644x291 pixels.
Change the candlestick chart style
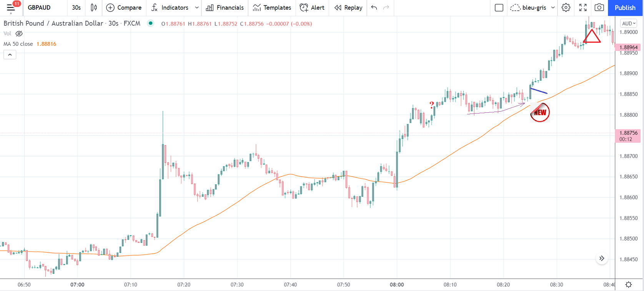(x=93, y=8)
